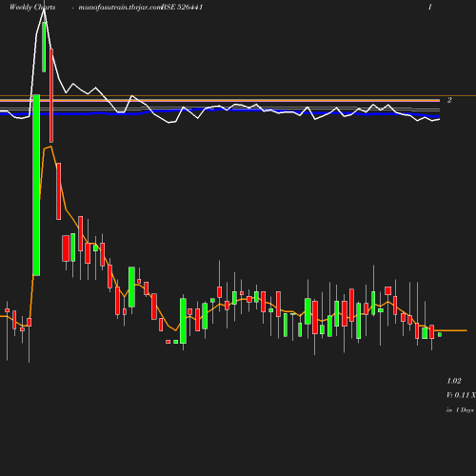476x476 pixels.
Task: Click the level '1' label at the top right
Action: click(430, 7)
